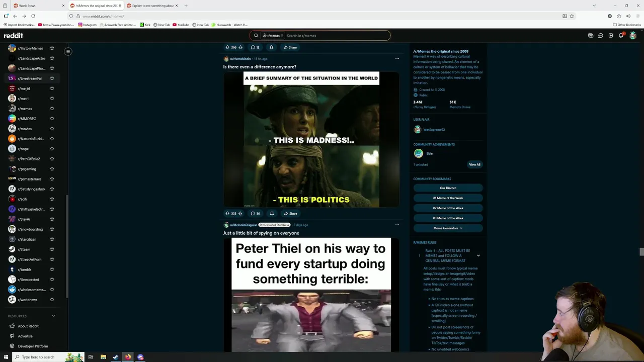Open the pirate politics meme image
644x362 pixels.
(x=311, y=140)
